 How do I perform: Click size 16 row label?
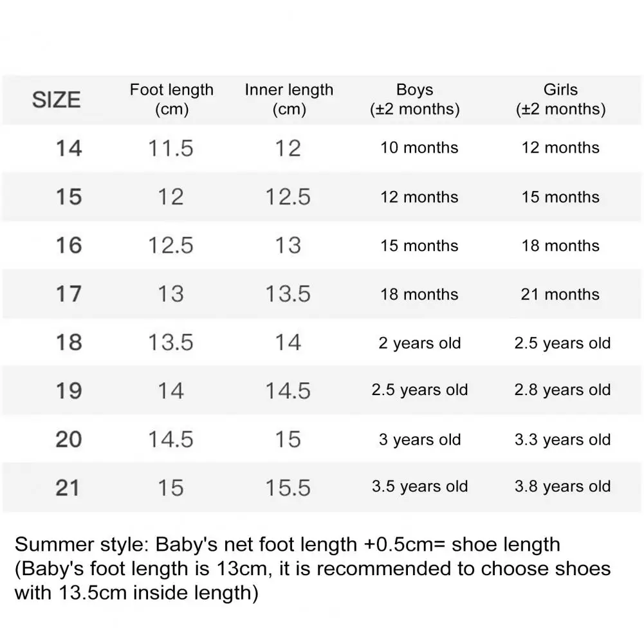(69, 245)
